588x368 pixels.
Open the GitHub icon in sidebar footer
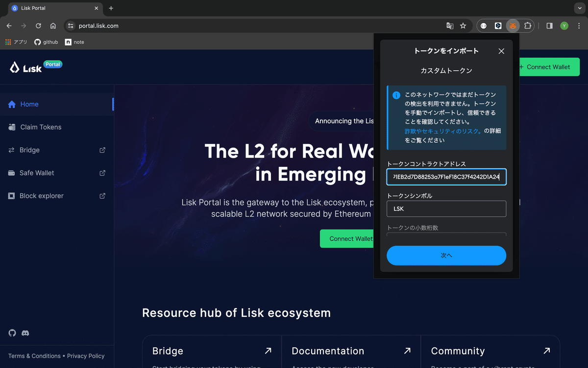(x=12, y=333)
